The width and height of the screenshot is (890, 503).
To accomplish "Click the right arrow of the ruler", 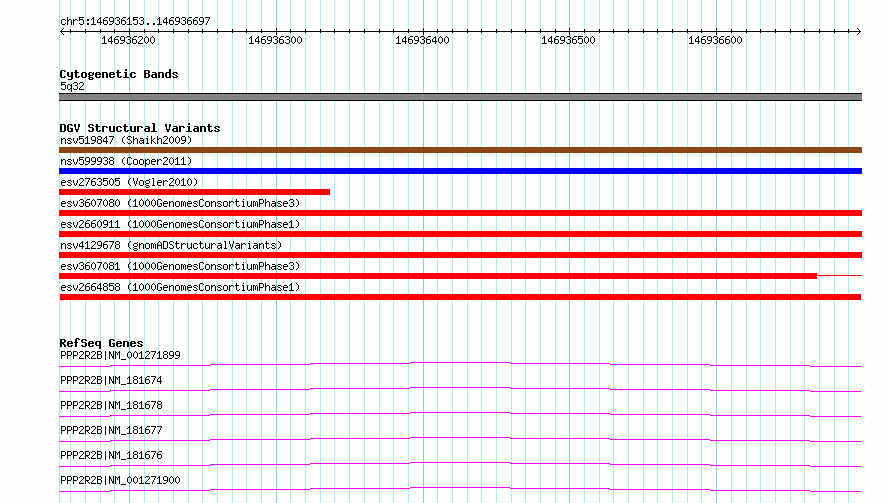I will 858,31.
